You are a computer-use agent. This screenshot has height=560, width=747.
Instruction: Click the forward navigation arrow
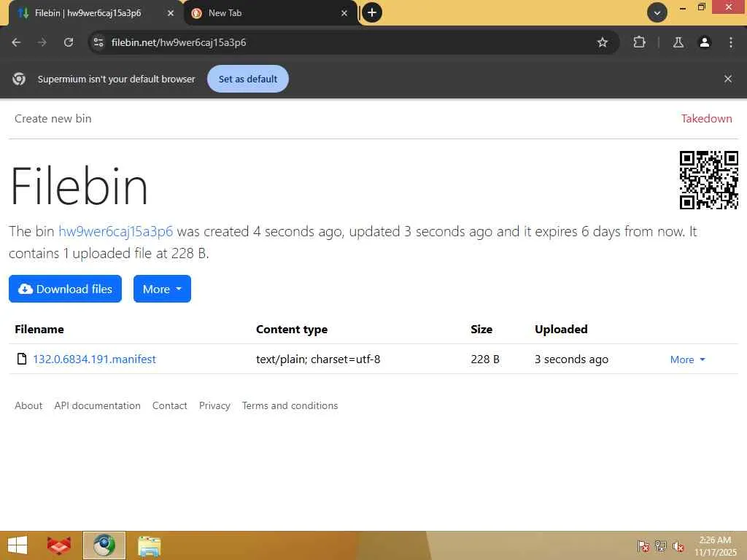(42, 42)
